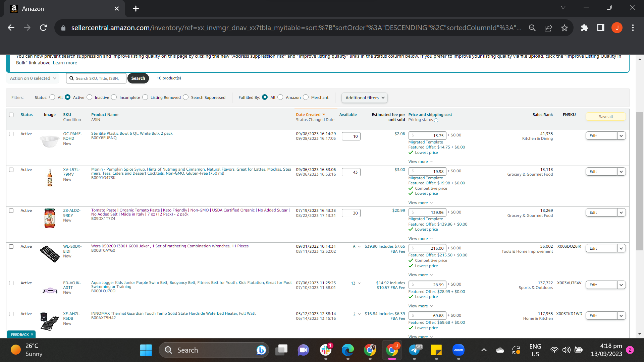Expand View more for Wera wrenches pricing
Image resolution: width=644 pixels, height=362 pixels.
(421, 275)
